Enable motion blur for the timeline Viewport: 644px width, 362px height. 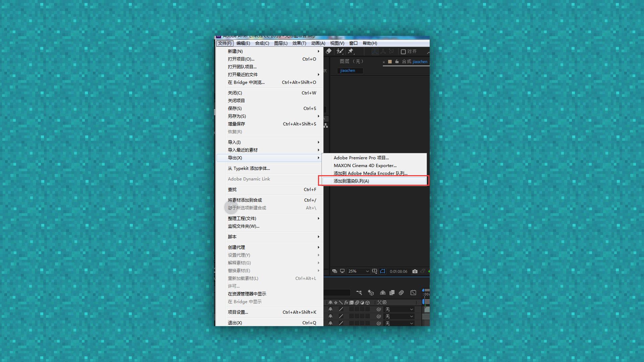[401, 293]
